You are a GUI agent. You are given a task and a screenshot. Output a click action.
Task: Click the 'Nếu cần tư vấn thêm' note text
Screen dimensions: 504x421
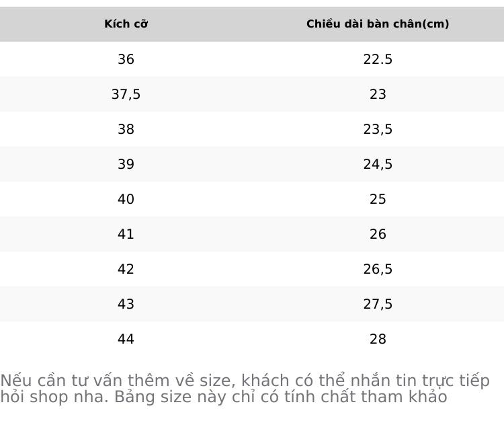click(x=97, y=380)
